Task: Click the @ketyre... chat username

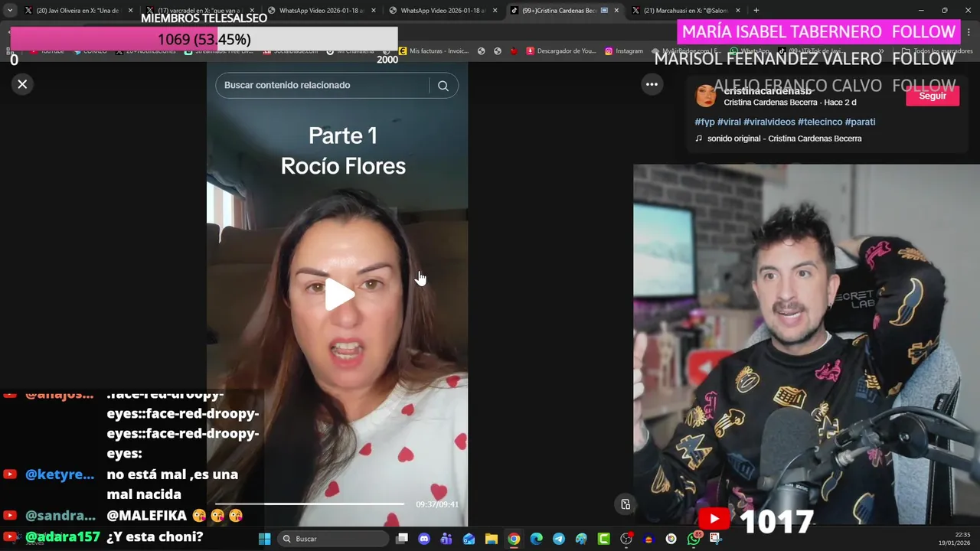Action: (x=60, y=474)
